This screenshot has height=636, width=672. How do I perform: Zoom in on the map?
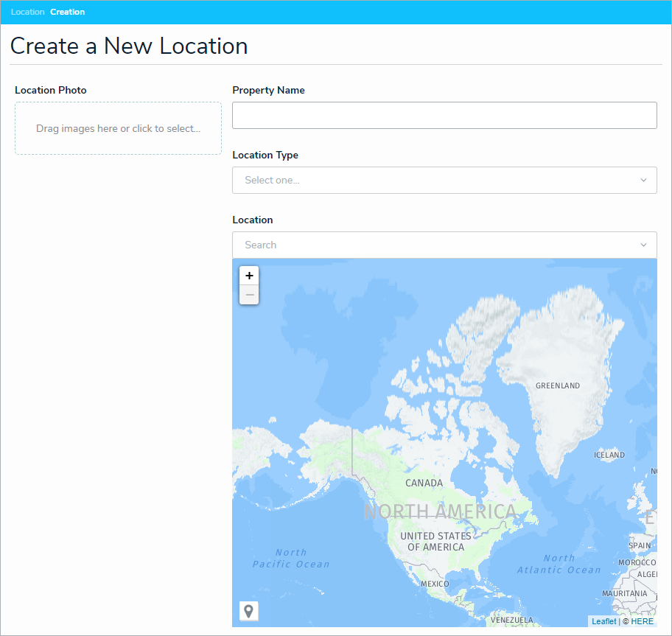pos(249,276)
